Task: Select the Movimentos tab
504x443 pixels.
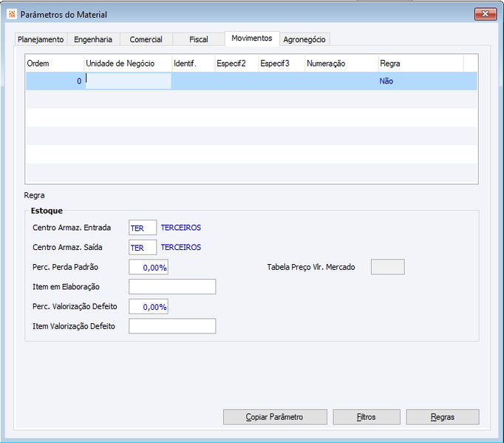Action: [252, 38]
